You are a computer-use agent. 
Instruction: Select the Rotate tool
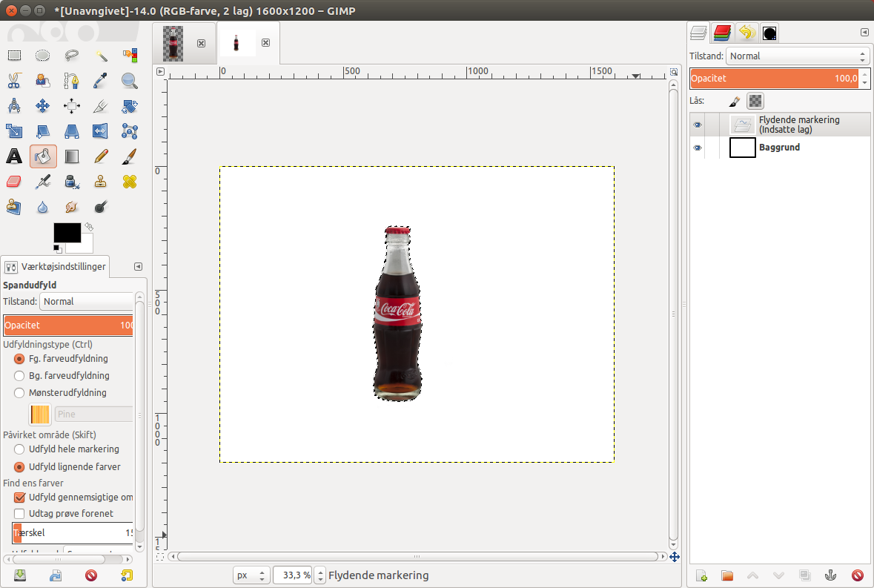pyautogui.click(x=130, y=106)
